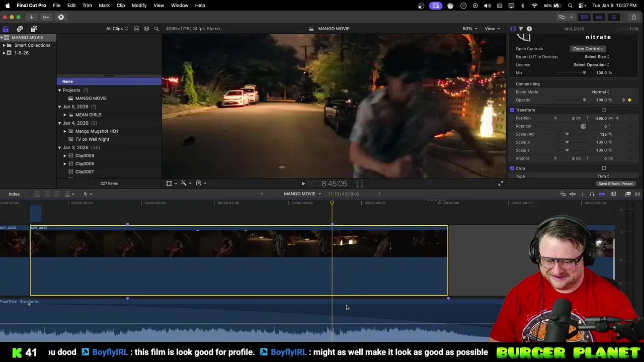Open the browser search magnifier
This screenshot has width=644, height=362.
[156, 29]
